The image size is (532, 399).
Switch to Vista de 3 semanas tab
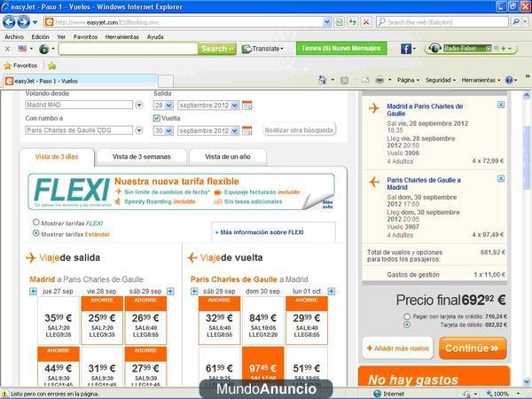point(142,157)
